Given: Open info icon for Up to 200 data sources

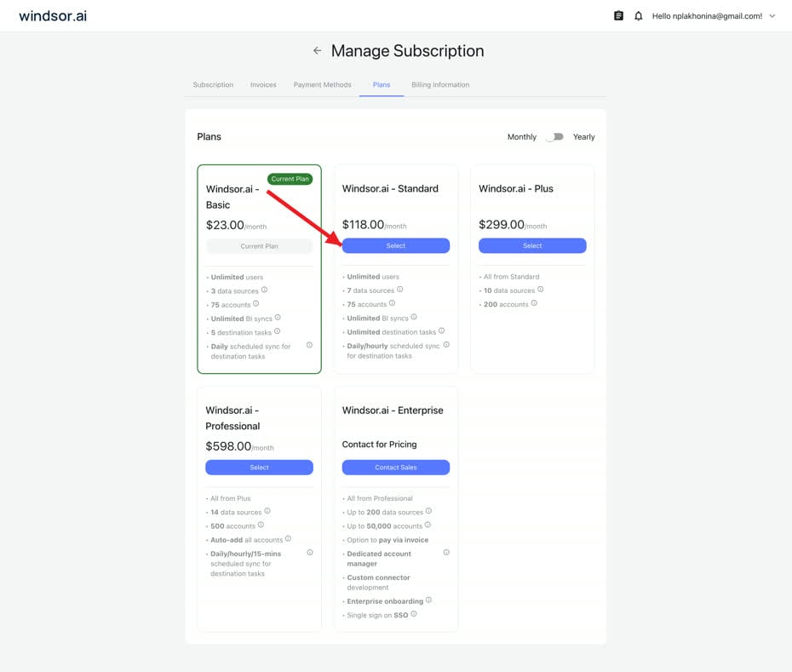Looking at the screenshot, I should [429, 511].
